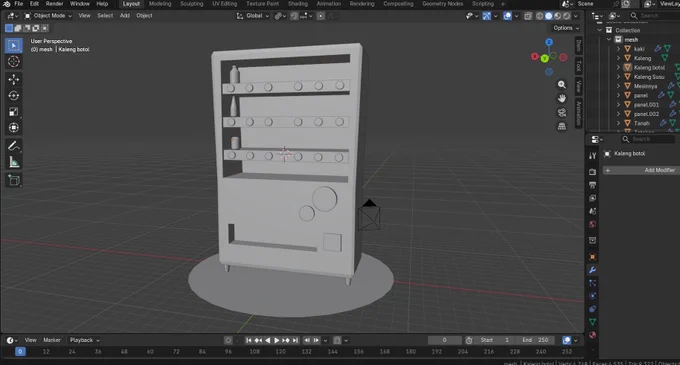Play the animation in timeline
680x365 pixels.
point(277,340)
